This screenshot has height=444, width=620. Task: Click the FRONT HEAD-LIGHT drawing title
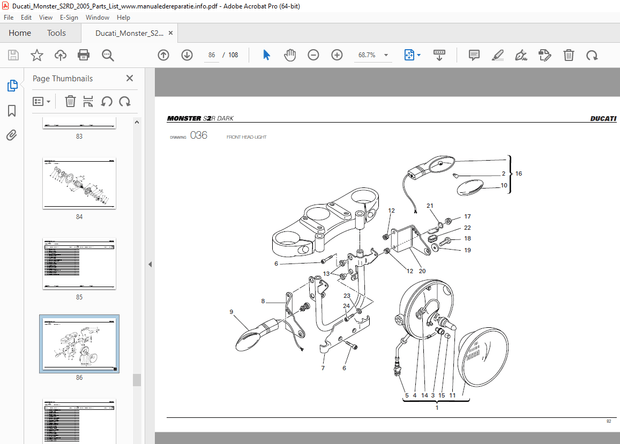pos(246,137)
